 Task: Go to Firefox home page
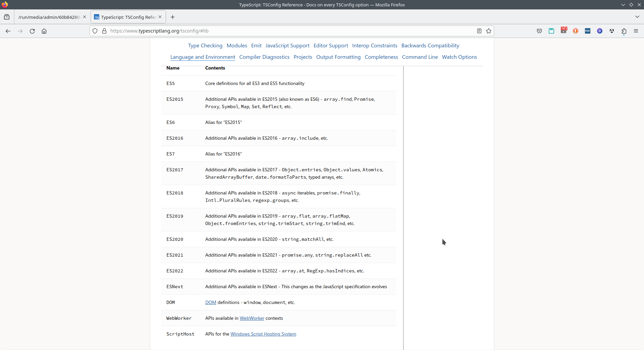click(x=44, y=31)
